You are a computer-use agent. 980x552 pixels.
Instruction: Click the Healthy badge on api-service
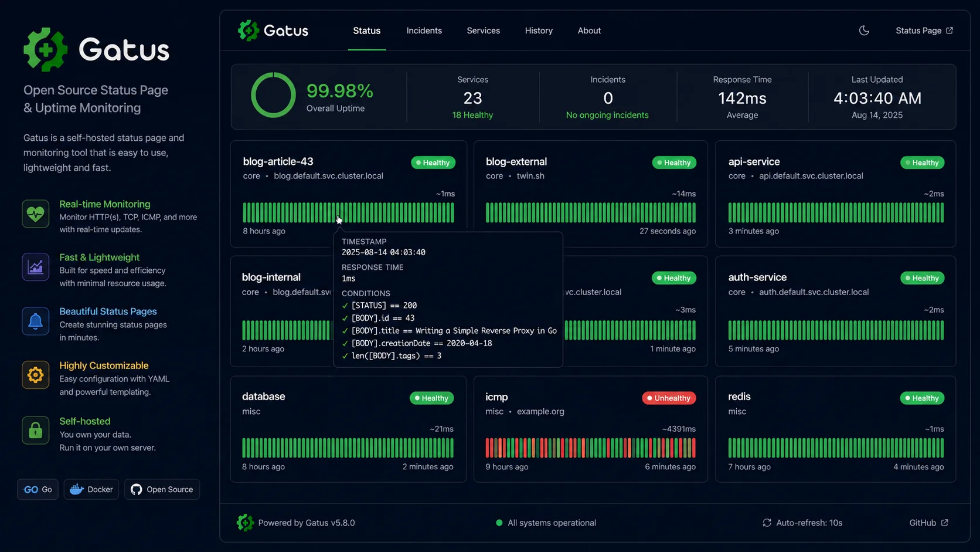(923, 162)
